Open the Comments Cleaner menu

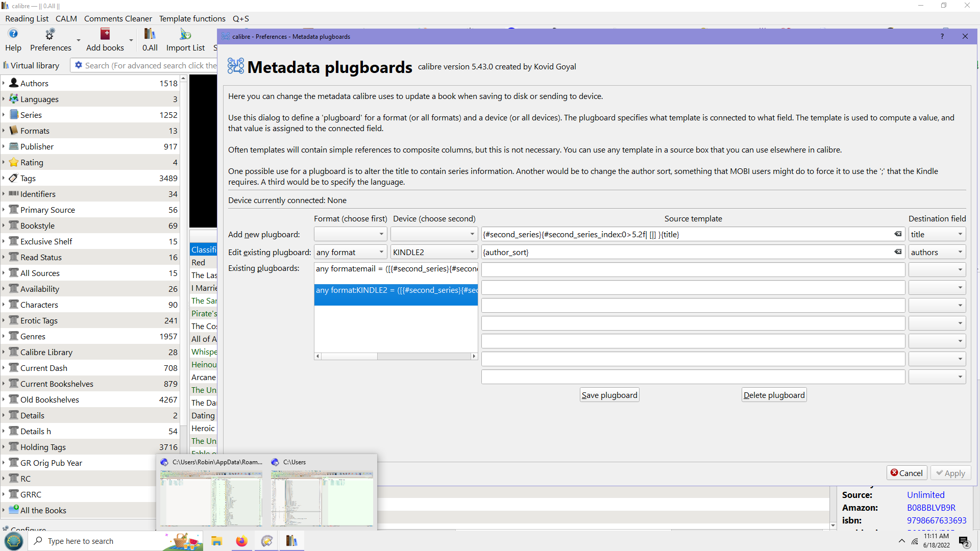click(118, 18)
